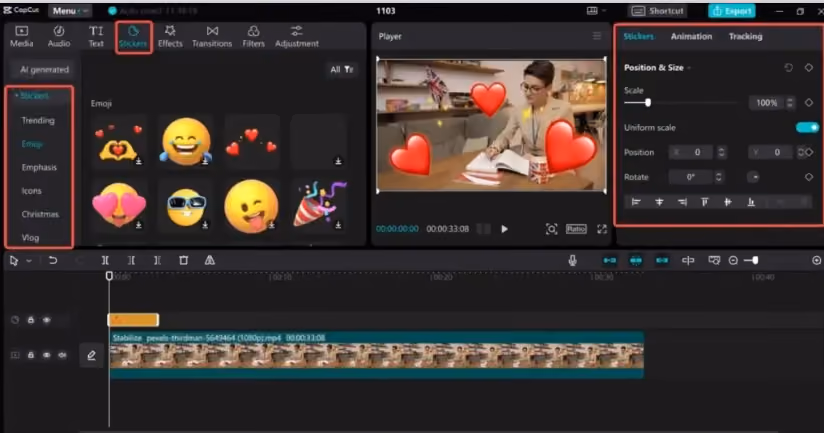Open the Adjustment tab
The width and height of the screenshot is (824, 433).
[x=296, y=37]
